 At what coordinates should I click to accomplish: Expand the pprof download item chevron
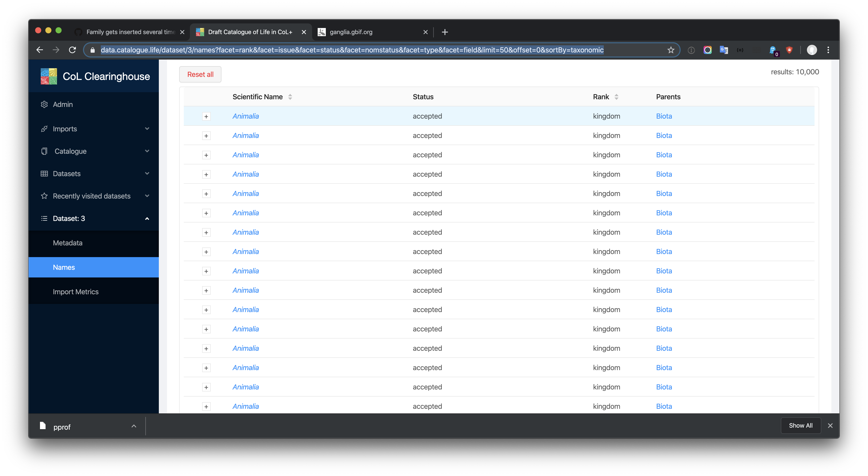point(134,426)
